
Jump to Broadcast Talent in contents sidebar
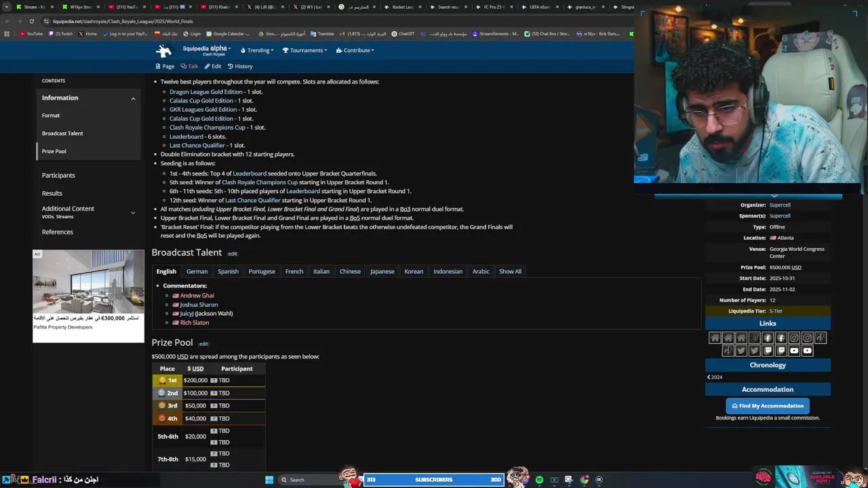click(x=62, y=134)
